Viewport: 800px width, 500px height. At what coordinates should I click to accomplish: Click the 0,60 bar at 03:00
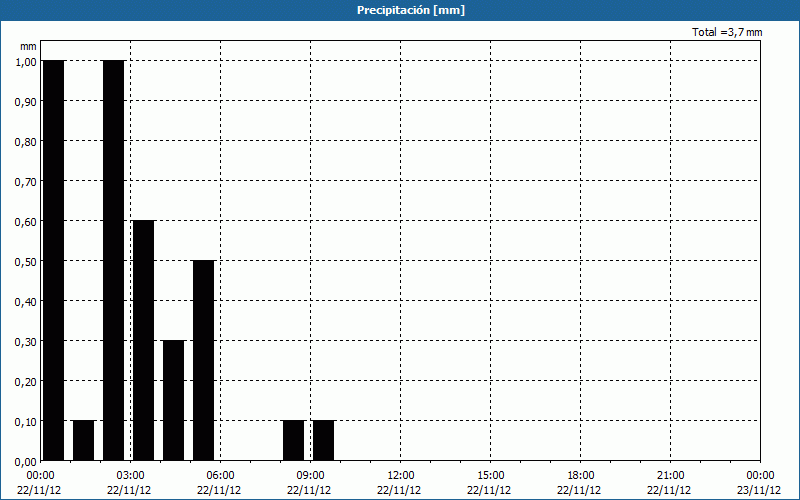click(x=143, y=340)
